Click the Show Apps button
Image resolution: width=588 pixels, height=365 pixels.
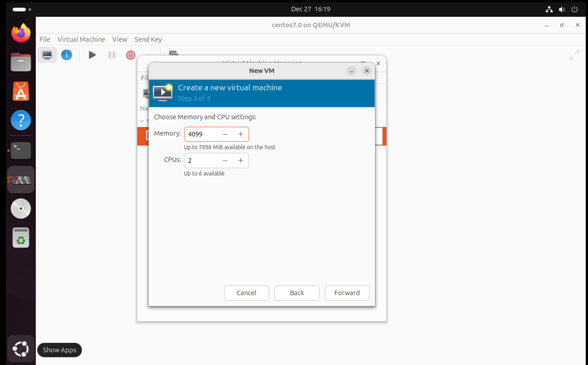tap(21, 349)
